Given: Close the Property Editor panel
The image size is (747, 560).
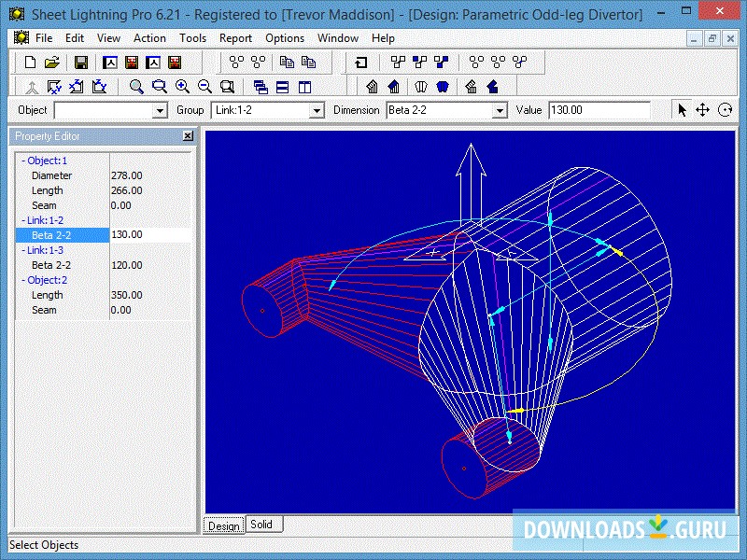Looking at the screenshot, I should (x=188, y=135).
